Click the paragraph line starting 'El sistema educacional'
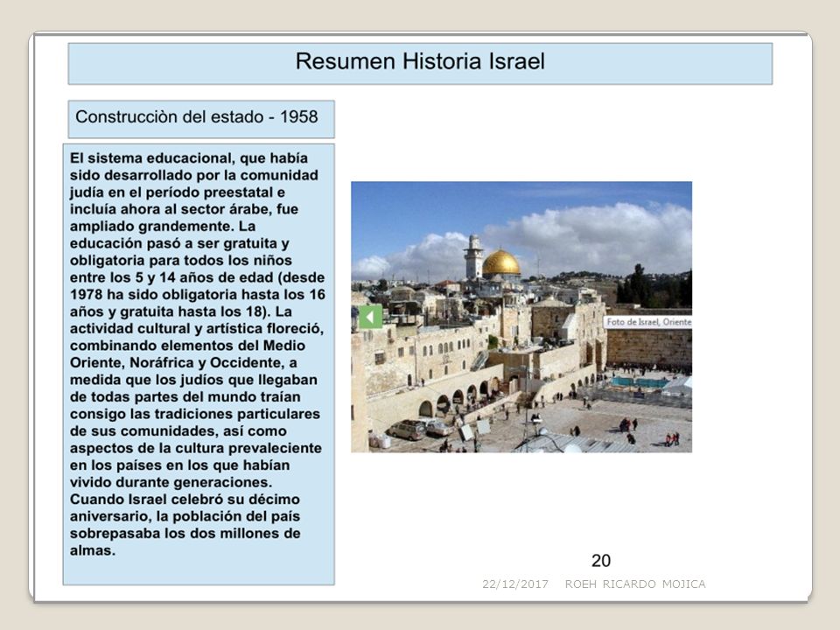The image size is (840, 630). coord(189,158)
